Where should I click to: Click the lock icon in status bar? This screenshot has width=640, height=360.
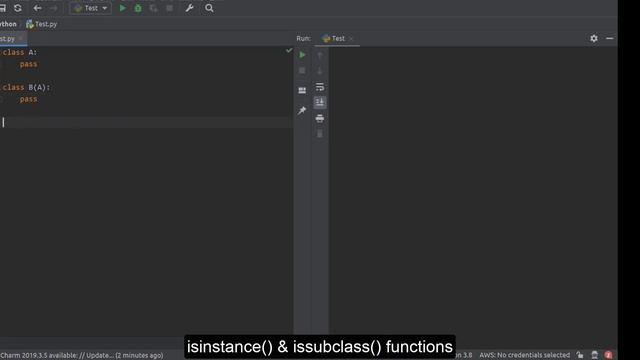click(x=580, y=355)
